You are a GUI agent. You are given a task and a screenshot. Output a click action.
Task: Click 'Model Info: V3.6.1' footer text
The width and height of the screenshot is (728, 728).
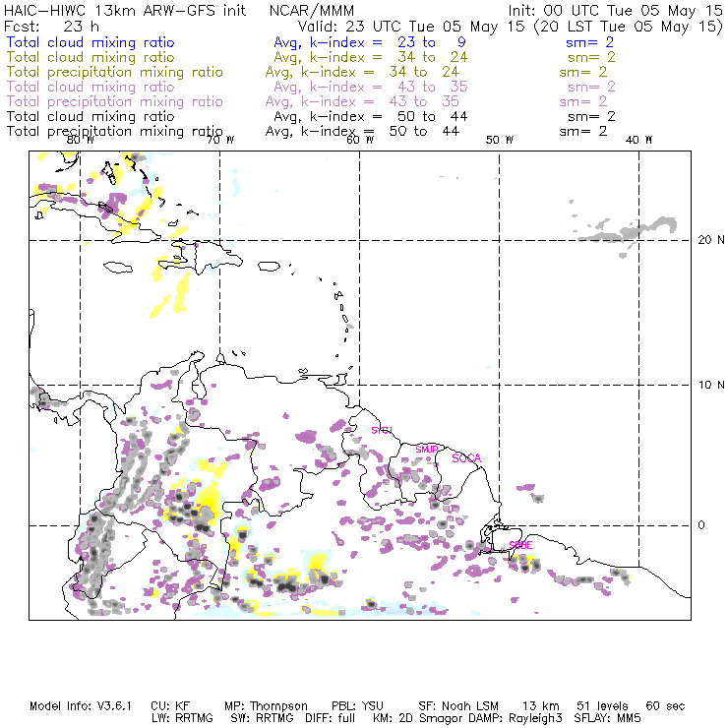coord(81,706)
